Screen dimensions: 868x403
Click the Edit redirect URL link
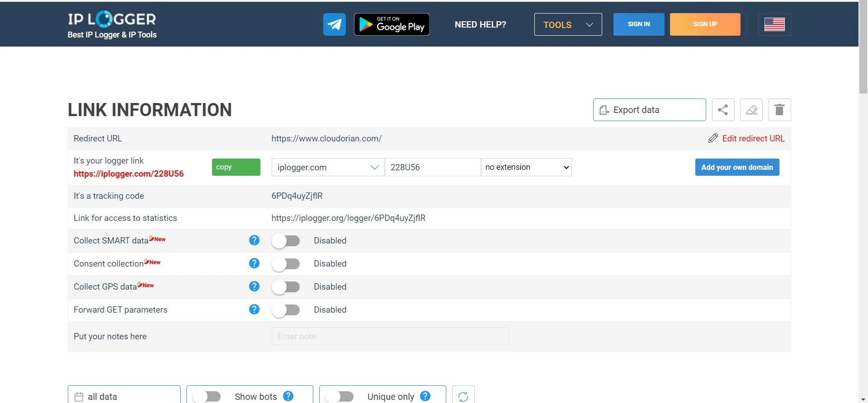tap(753, 138)
